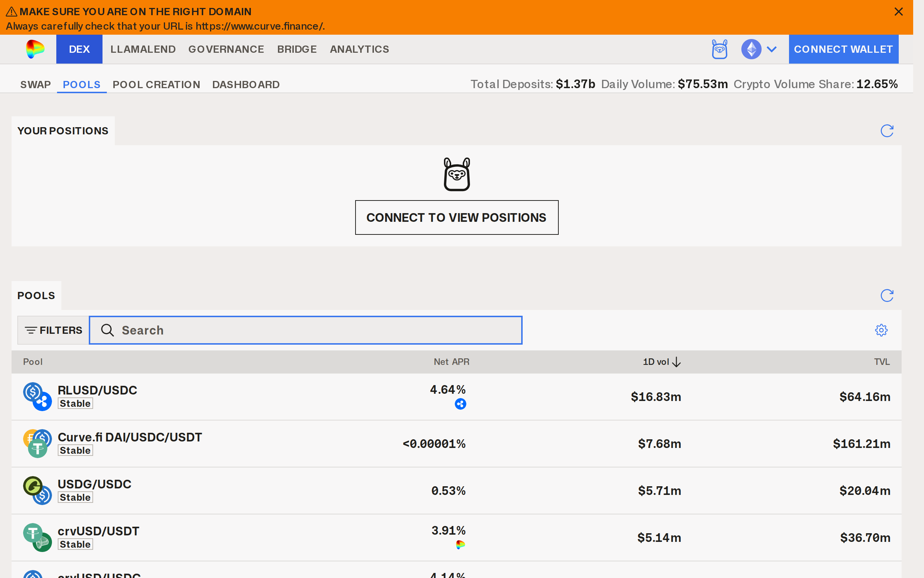Image resolution: width=924 pixels, height=578 pixels.
Task: Open the Pool Creation tab
Action: (x=157, y=85)
